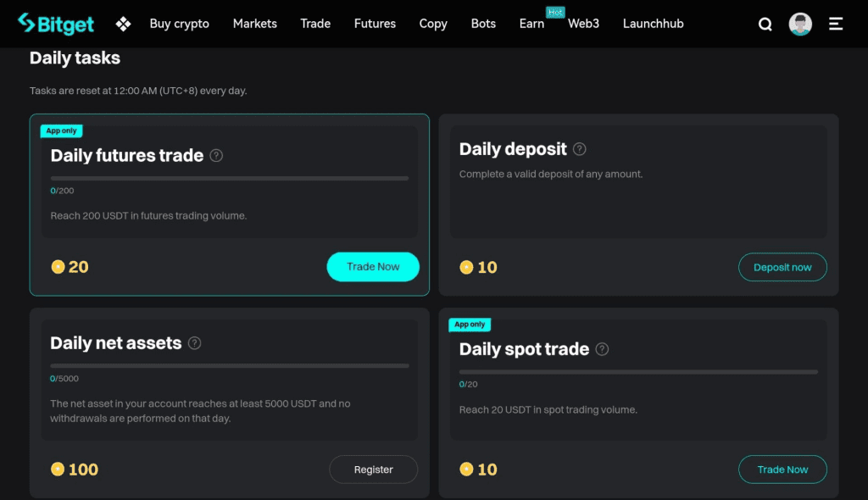Expand the Trade navigation menu
868x500 pixels.
(x=315, y=24)
